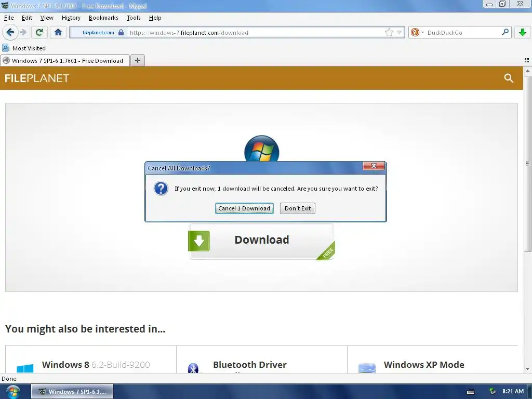This screenshot has width=532, height=399.
Task: Select the Windows 7 SP1 Free Download tab
Action: 65,60
